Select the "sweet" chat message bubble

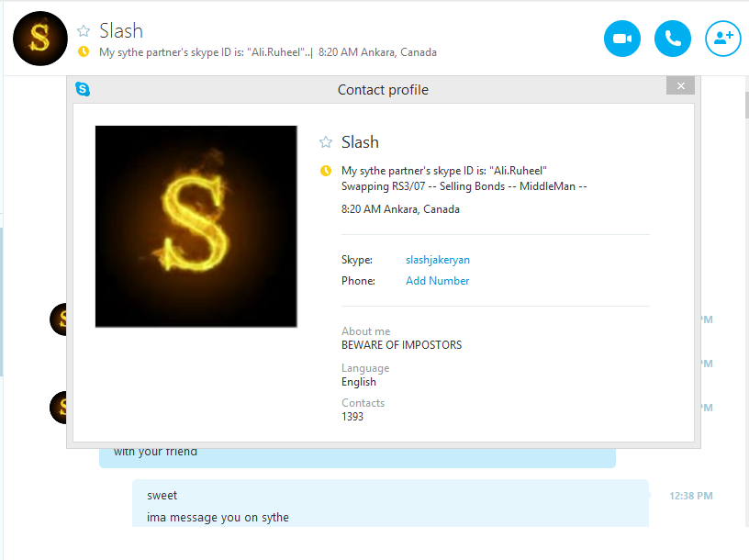162,496
